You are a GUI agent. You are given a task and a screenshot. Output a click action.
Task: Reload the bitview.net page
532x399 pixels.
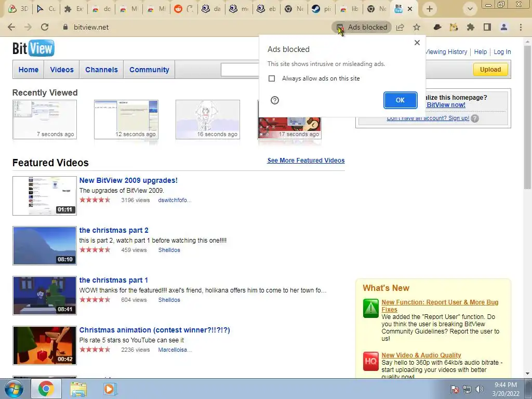coord(45,27)
